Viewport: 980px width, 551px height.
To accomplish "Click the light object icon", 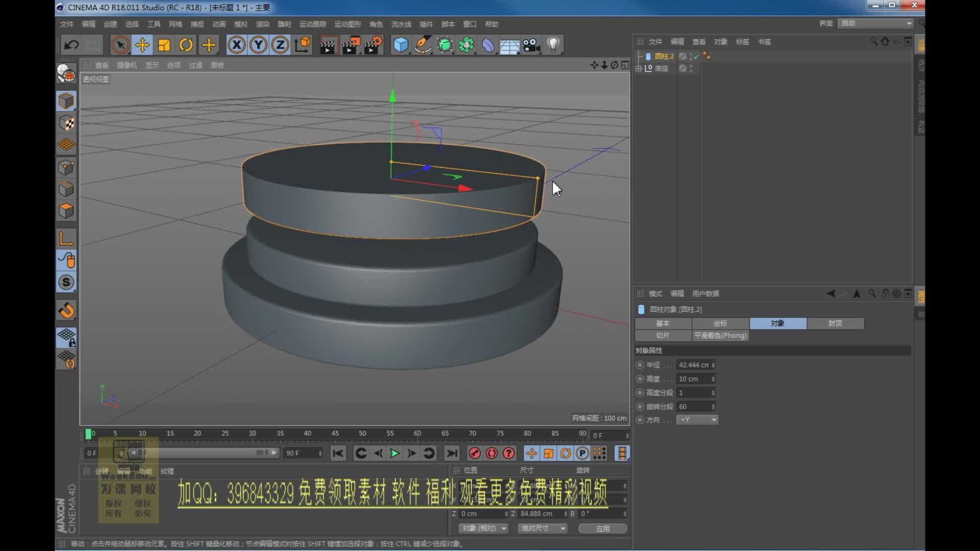I will click(554, 45).
